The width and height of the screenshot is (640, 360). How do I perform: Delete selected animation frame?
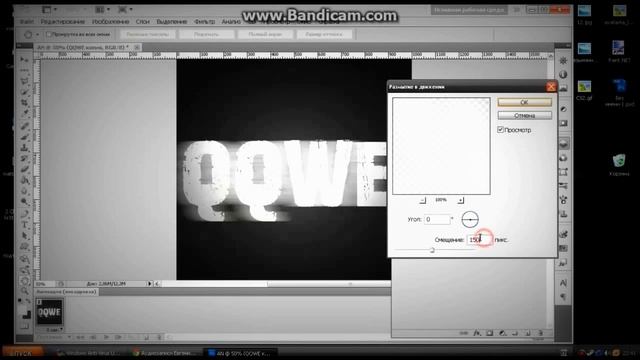click(159, 337)
